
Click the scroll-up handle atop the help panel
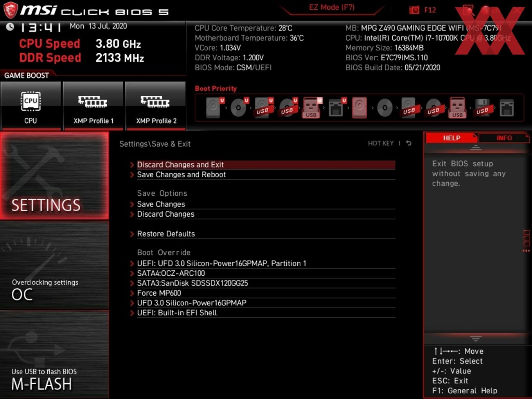(476, 147)
